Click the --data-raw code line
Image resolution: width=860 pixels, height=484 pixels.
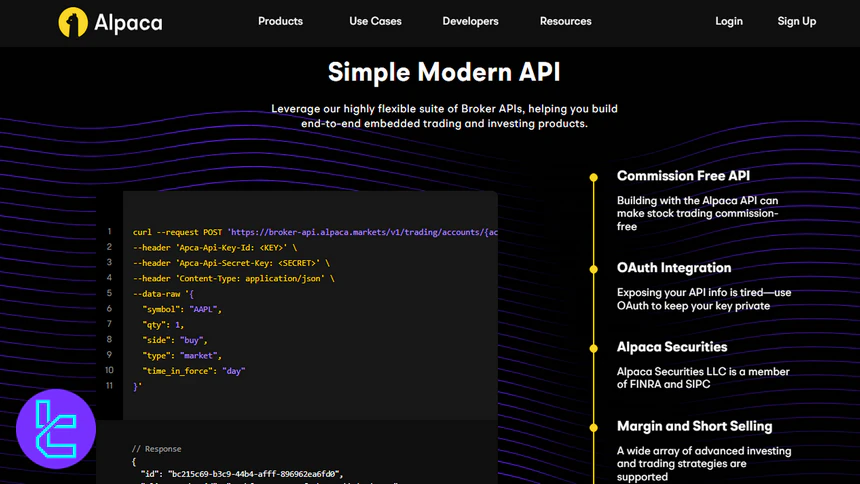[163, 294]
